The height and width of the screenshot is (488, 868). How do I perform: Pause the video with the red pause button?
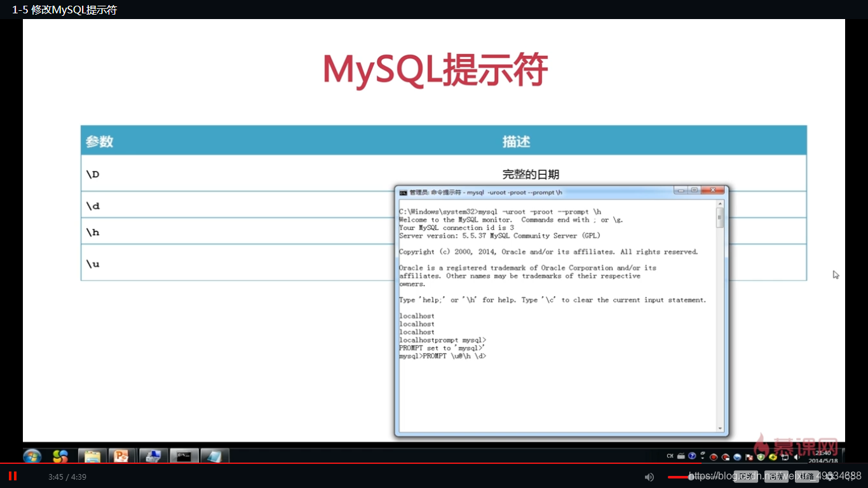coord(12,476)
